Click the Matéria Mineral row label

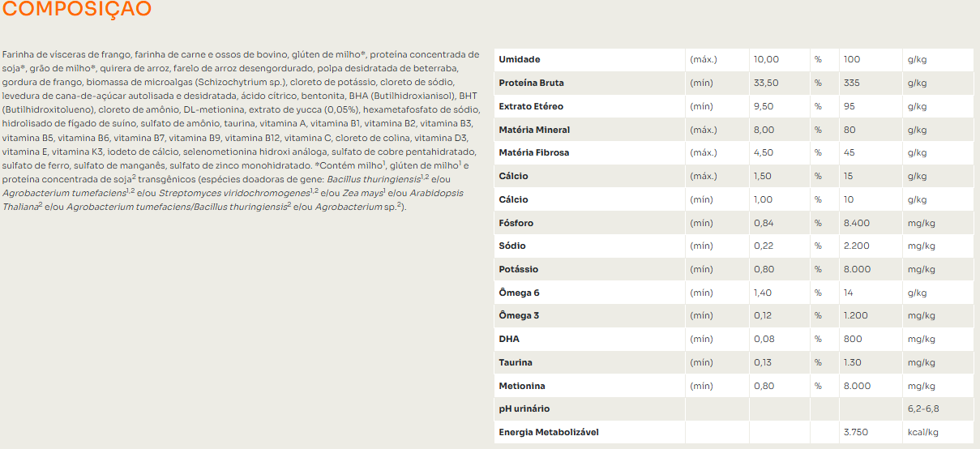[x=534, y=130]
